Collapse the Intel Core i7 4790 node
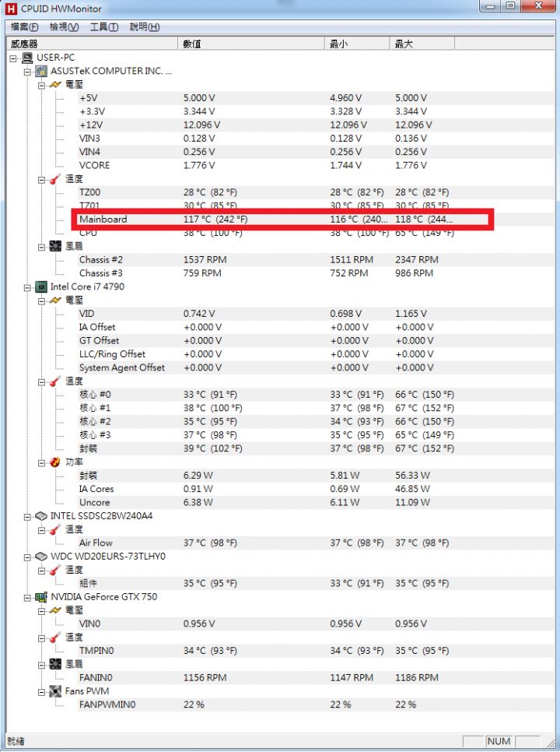560x752 pixels. click(27, 288)
